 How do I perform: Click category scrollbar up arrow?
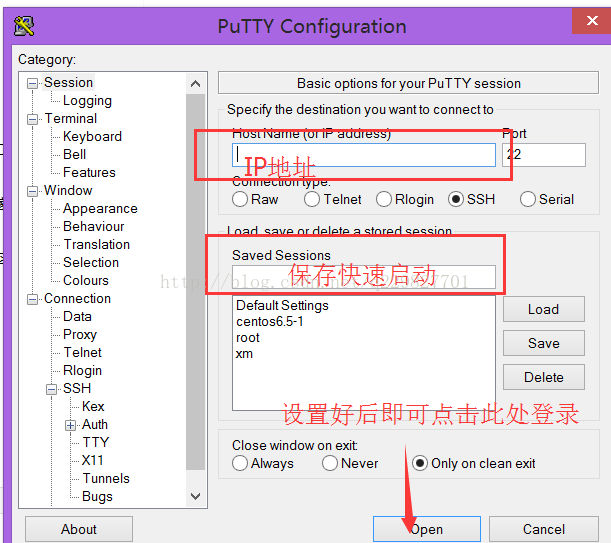196,83
